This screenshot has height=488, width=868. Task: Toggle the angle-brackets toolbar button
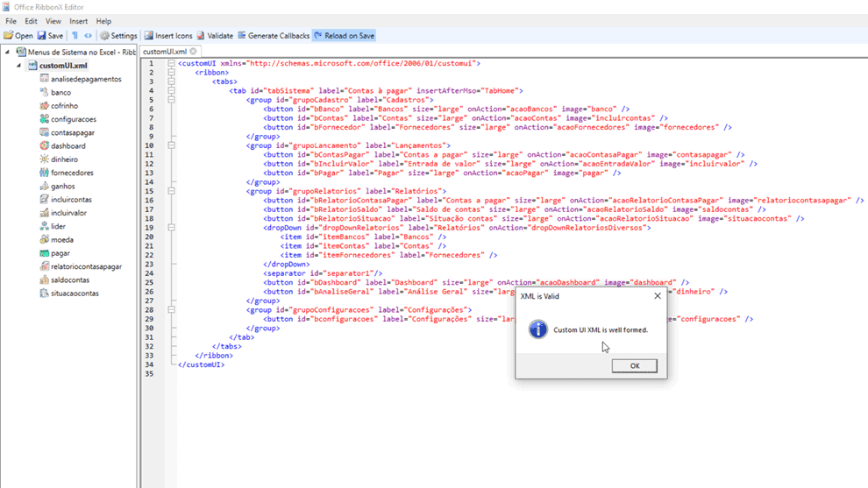(88, 36)
